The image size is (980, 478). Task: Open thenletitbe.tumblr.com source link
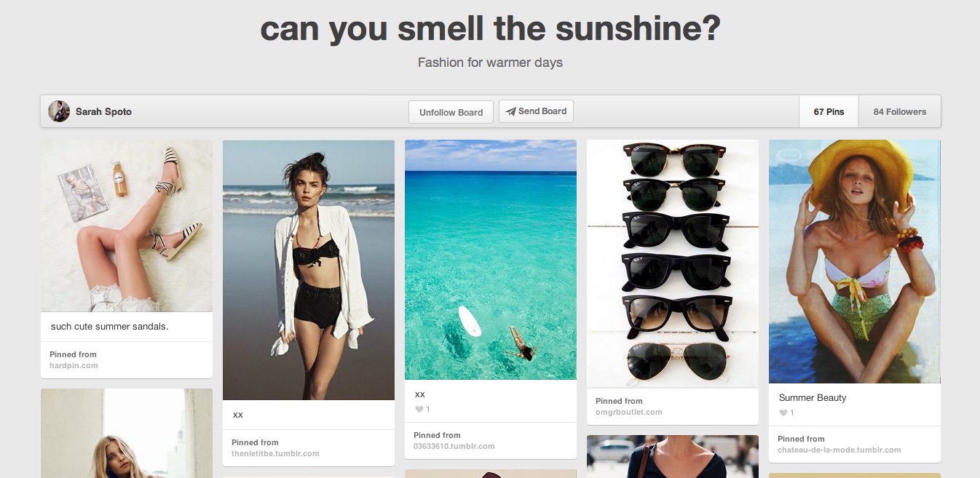point(275,453)
